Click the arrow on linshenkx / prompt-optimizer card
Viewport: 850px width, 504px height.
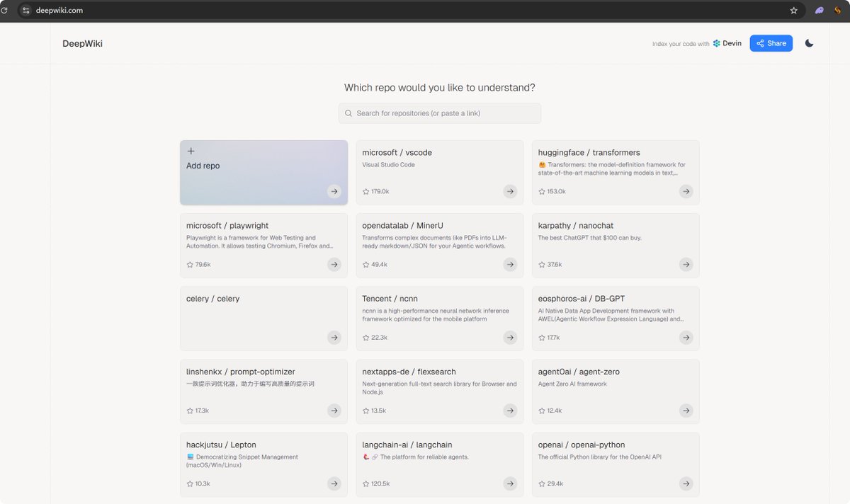point(334,411)
